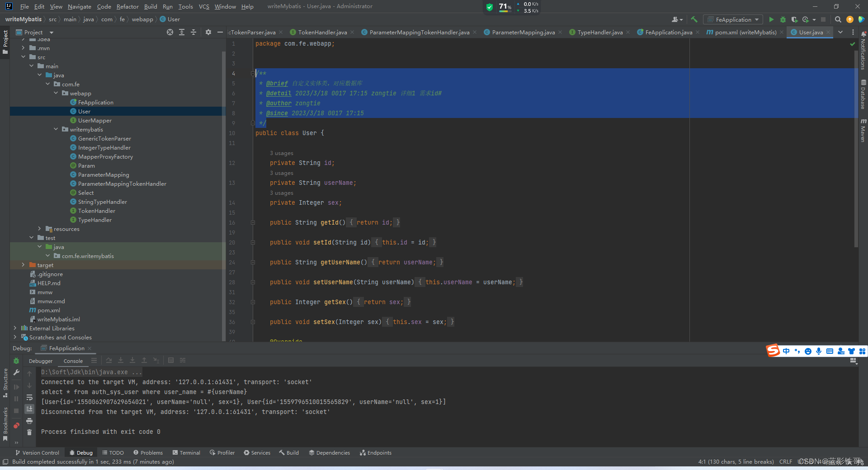Show more debug toolbar actions chevron

click(x=16, y=442)
